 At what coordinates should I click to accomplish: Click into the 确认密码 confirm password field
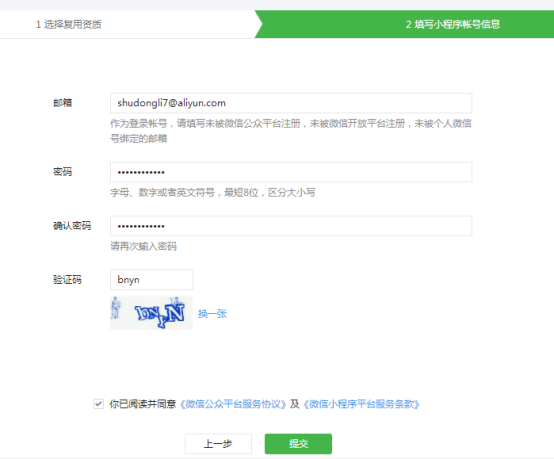(x=291, y=226)
